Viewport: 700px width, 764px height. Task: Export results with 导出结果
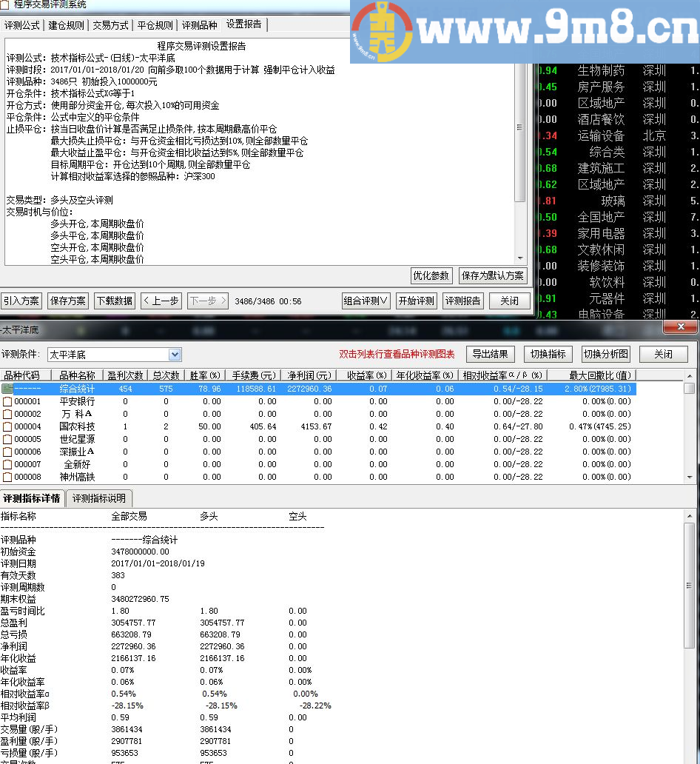pyautogui.click(x=490, y=354)
